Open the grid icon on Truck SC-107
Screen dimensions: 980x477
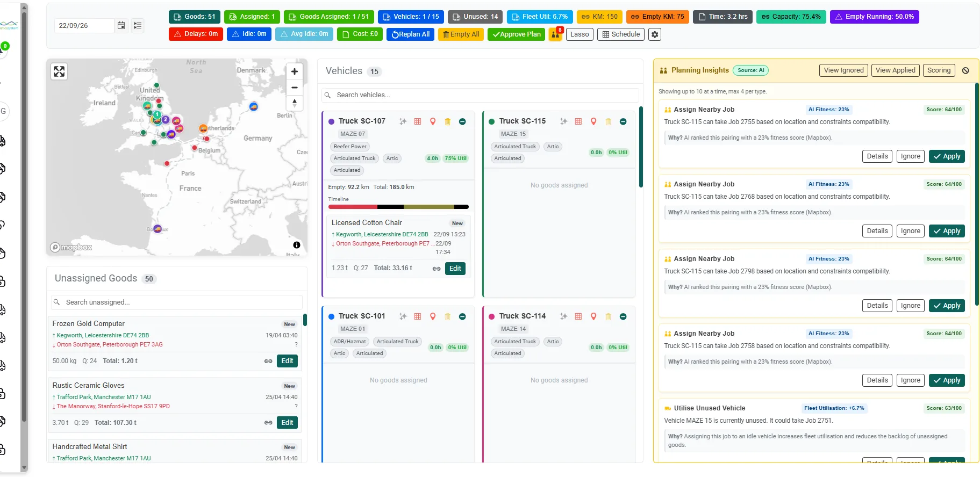point(418,121)
